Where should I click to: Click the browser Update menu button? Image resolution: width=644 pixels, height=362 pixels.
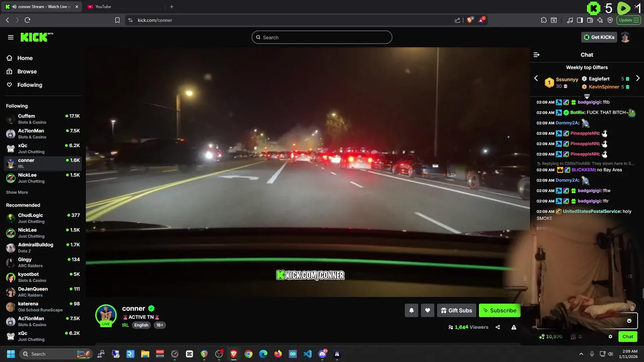[629, 20]
